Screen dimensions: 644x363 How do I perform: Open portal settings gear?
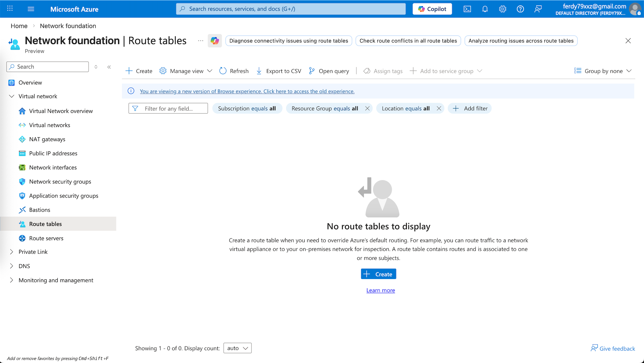point(502,9)
